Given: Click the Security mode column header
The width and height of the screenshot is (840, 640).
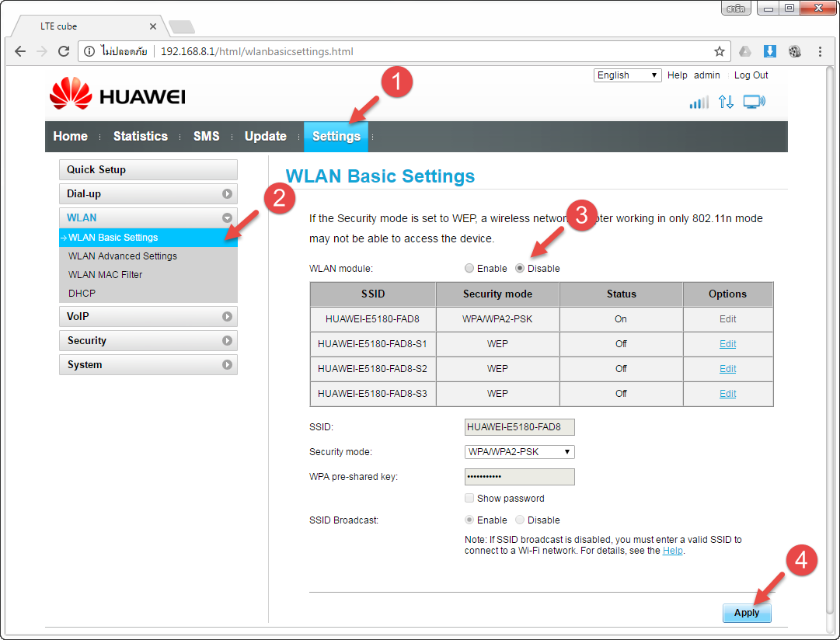Looking at the screenshot, I should click(x=497, y=294).
